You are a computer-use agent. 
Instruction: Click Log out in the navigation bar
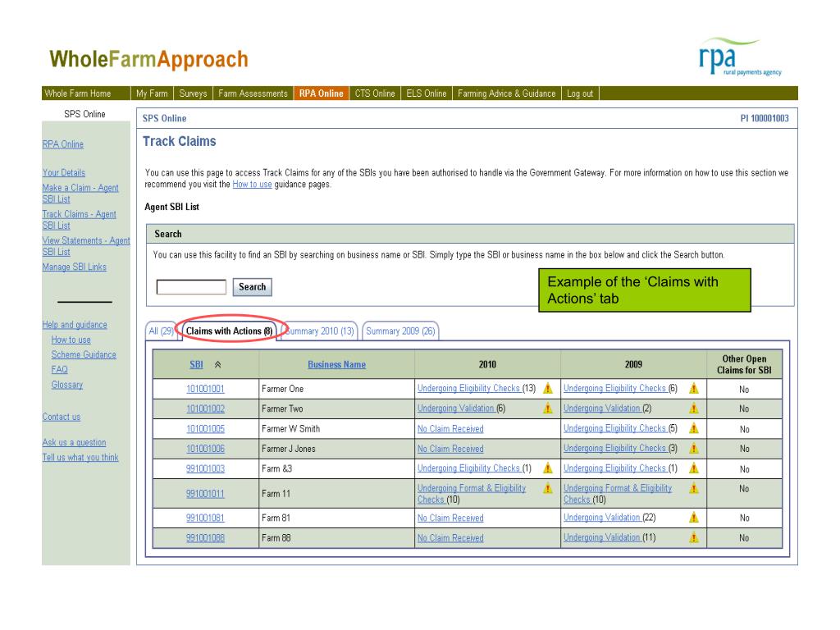click(x=580, y=94)
